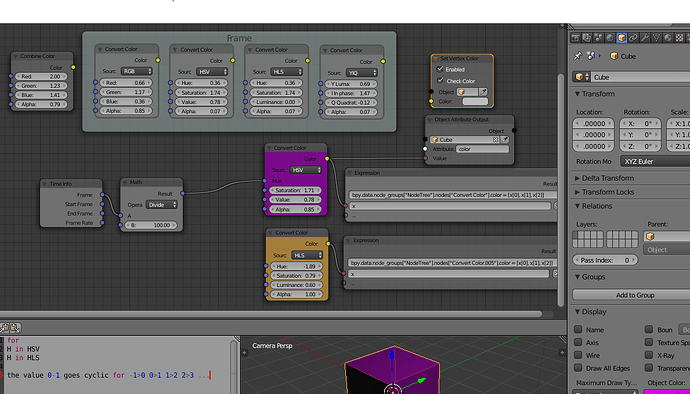The width and height of the screenshot is (690, 394).
Task: Click the Attribute field containing 'color'
Action: pos(482,149)
